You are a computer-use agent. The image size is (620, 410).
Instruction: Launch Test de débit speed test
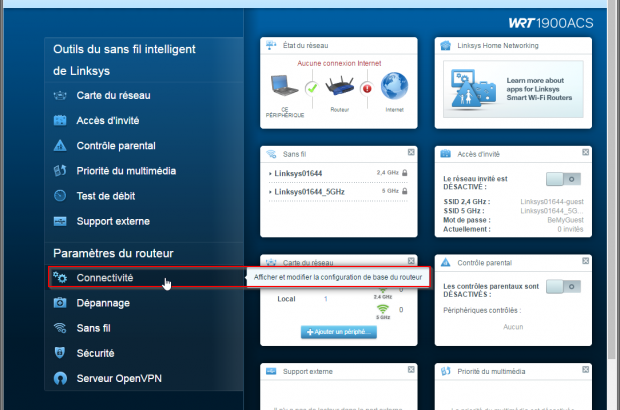pyautogui.click(x=105, y=196)
